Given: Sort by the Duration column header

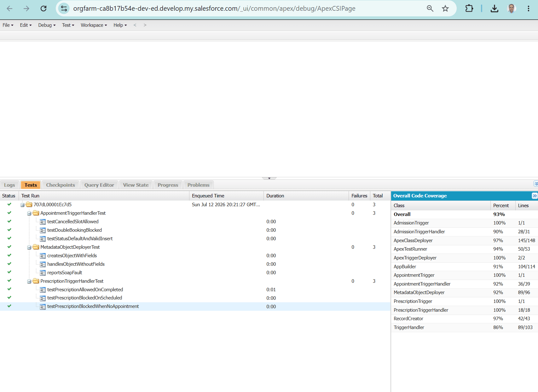Looking at the screenshot, I should pos(306,196).
